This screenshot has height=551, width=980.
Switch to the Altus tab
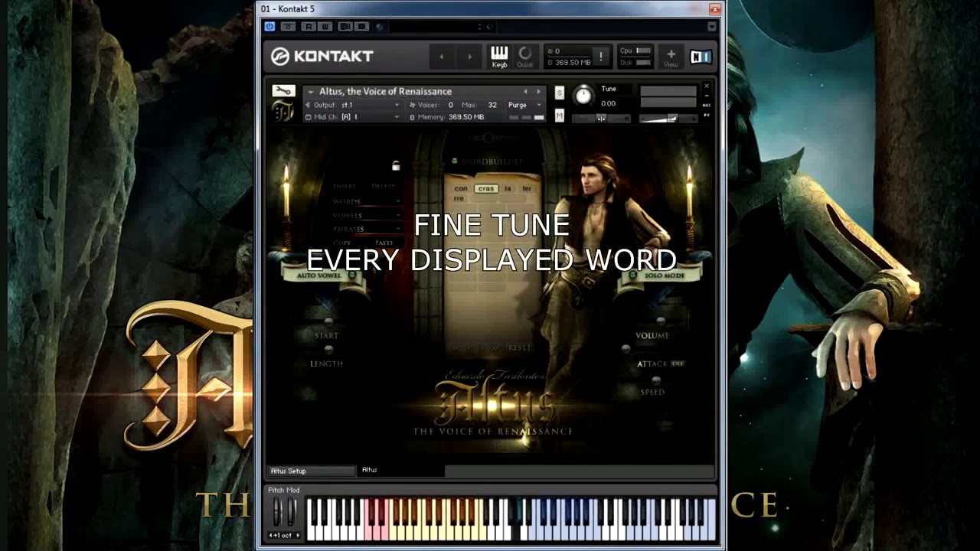401,471
